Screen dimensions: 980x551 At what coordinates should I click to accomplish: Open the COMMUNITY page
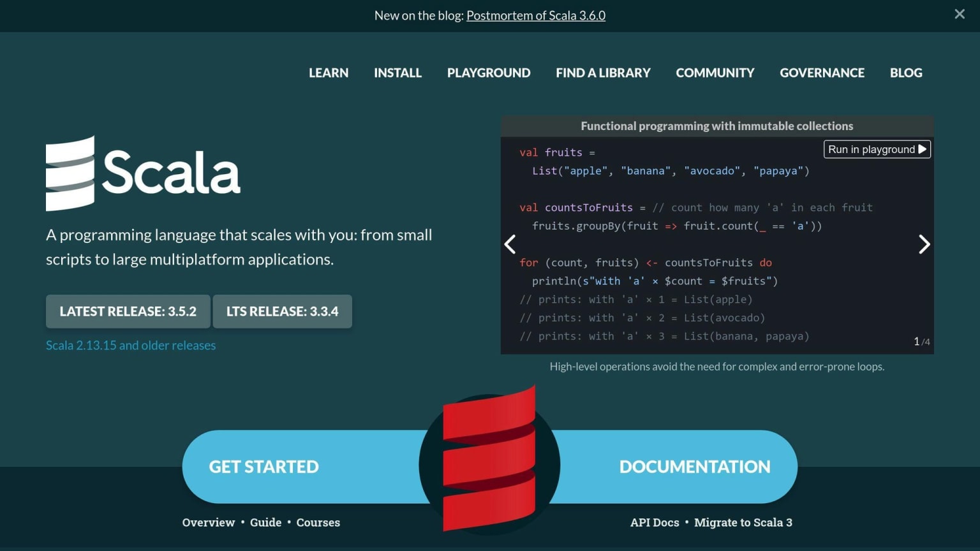point(715,73)
